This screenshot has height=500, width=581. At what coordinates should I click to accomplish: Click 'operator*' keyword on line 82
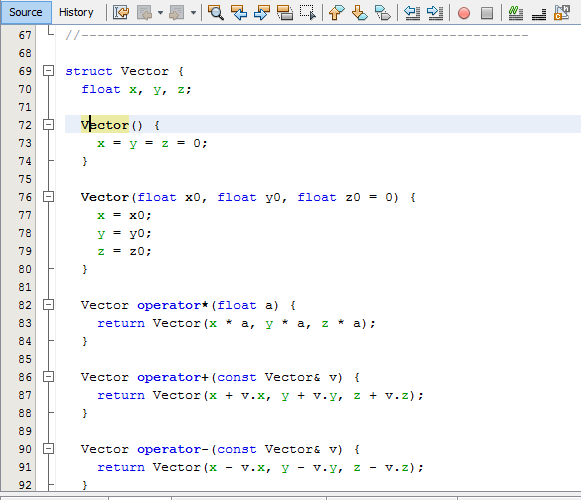tap(173, 305)
